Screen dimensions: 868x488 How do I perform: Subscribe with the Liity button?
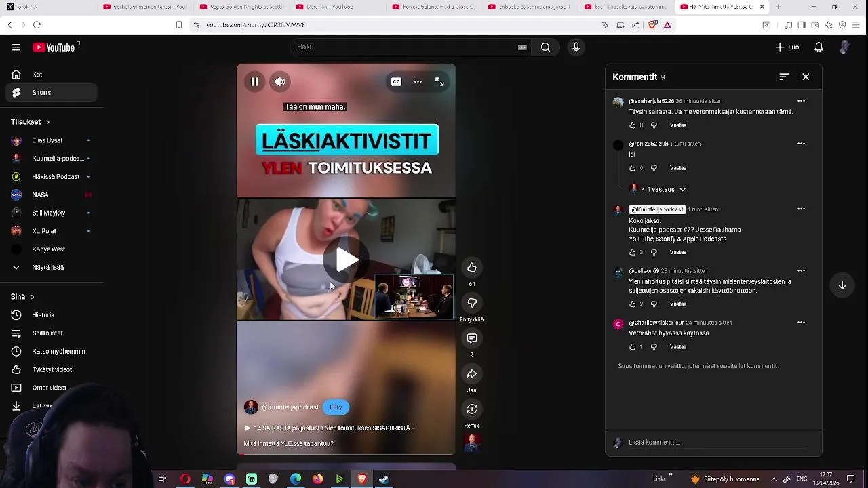click(336, 407)
